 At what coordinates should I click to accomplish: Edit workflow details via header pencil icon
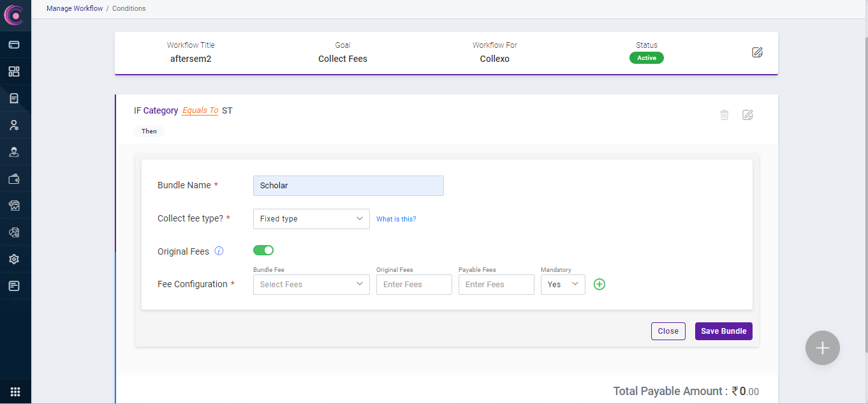(757, 52)
